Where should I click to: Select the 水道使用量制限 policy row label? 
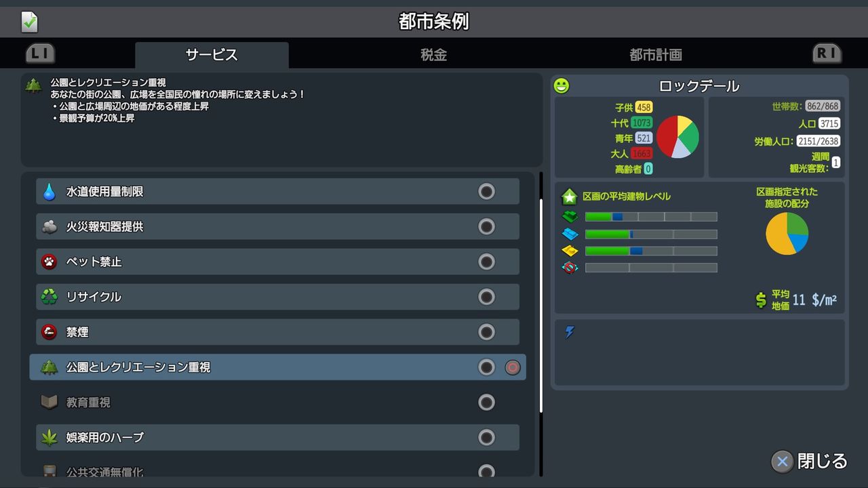pyautogui.click(x=104, y=192)
